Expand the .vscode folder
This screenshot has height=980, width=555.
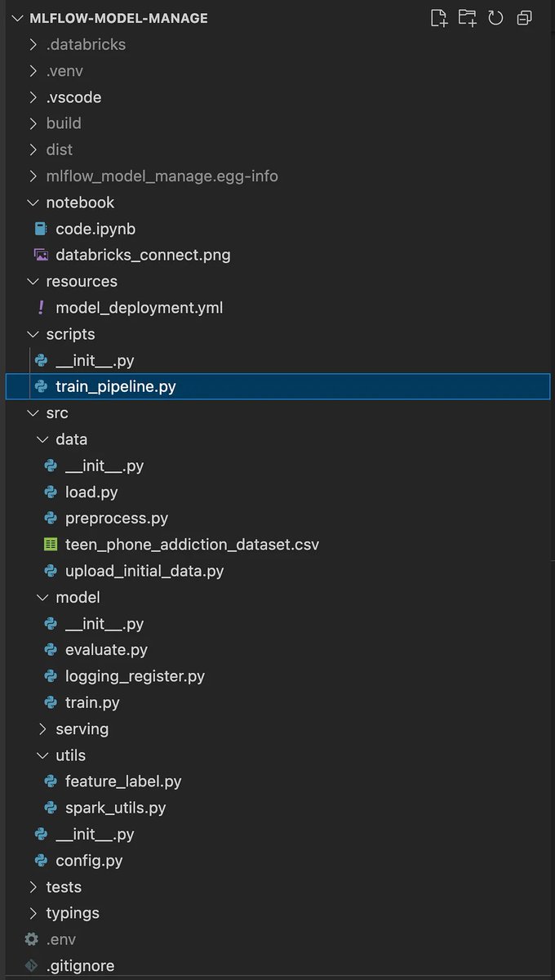click(33, 97)
